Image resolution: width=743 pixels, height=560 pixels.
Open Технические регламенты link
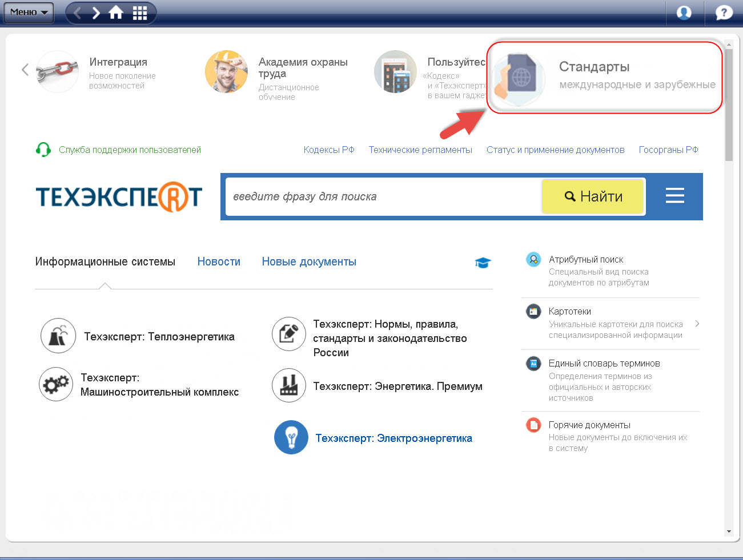(x=420, y=150)
